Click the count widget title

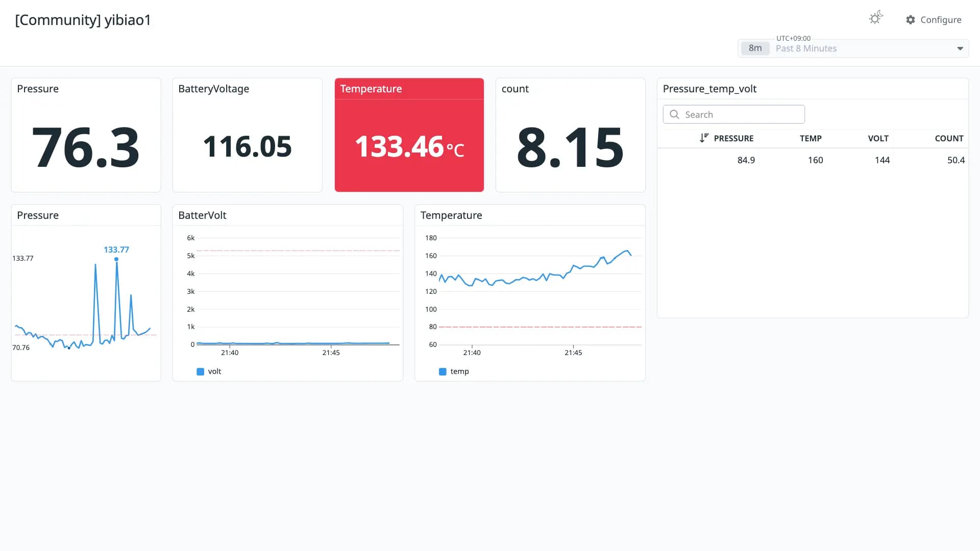click(515, 89)
